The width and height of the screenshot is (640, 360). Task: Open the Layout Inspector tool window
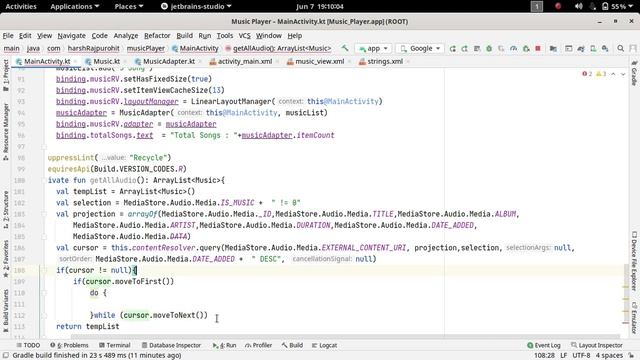[596, 345]
